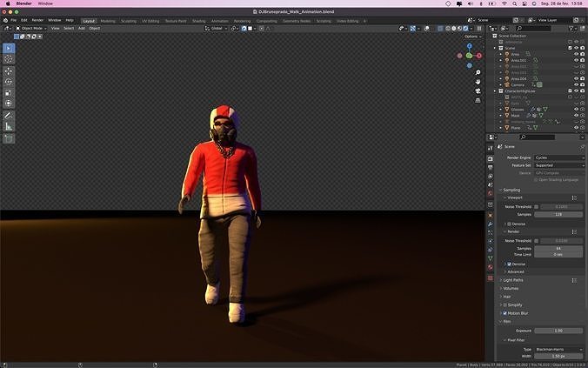Open the Add menu in viewport header
Screen dimensions: 588x368
tap(82, 28)
